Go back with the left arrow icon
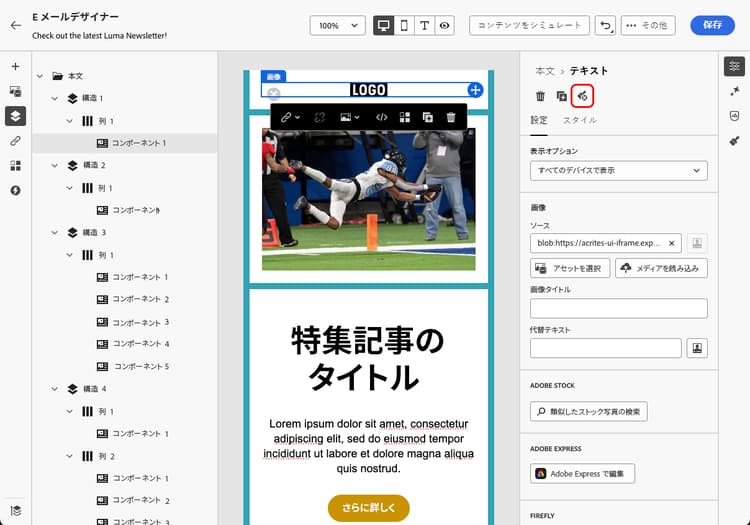This screenshot has width=750, height=525. 16,26
